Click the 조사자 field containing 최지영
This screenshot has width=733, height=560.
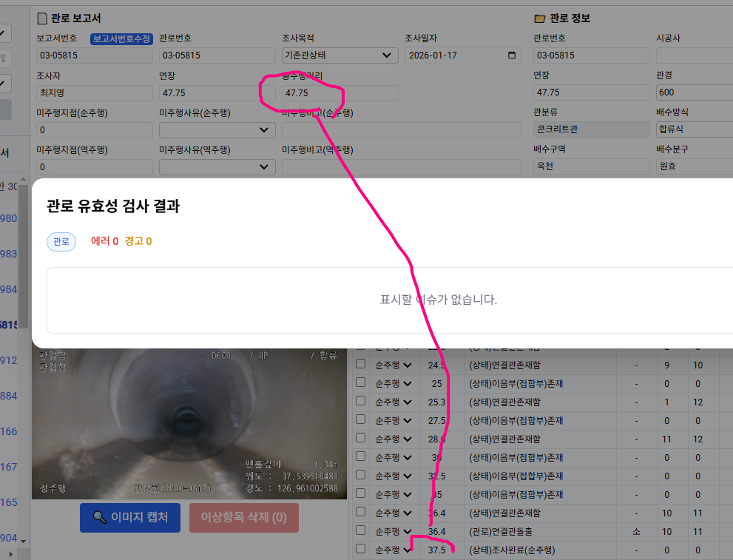coord(94,93)
